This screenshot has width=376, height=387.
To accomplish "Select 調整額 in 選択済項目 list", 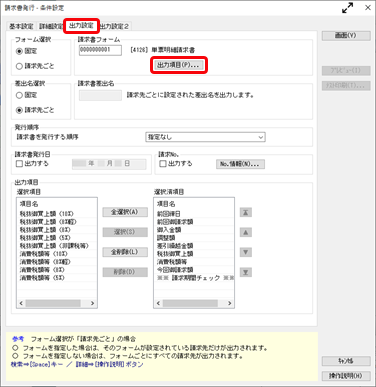I will 194,238.
